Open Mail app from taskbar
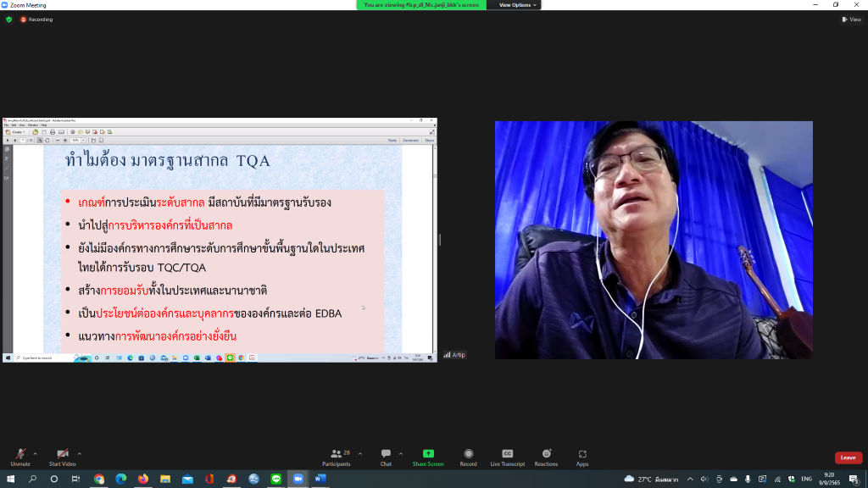Image resolution: width=868 pixels, height=488 pixels. tap(187, 480)
